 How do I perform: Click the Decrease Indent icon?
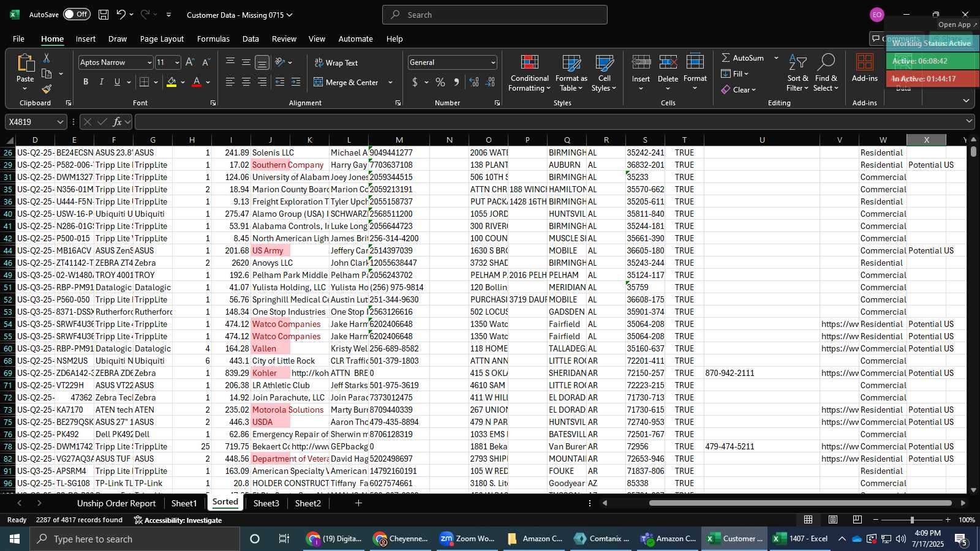point(280,82)
